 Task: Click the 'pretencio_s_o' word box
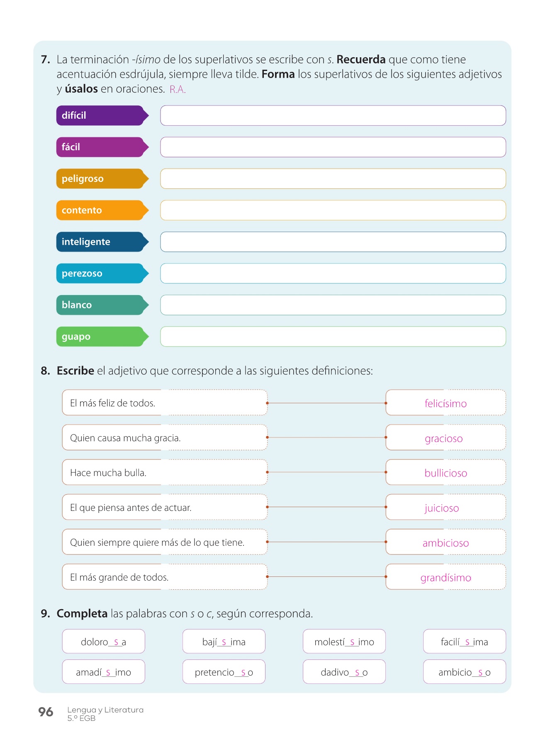(224, 672)
